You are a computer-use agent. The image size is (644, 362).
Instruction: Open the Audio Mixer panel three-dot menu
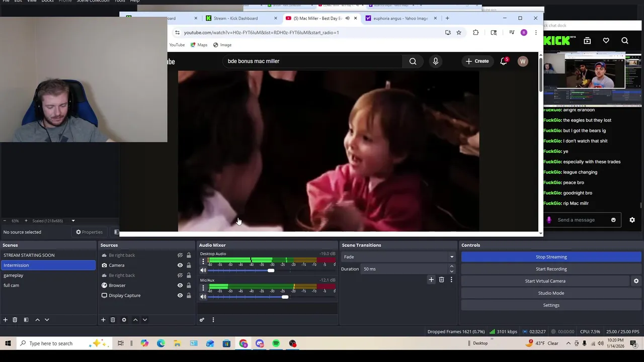pos(213,320)
